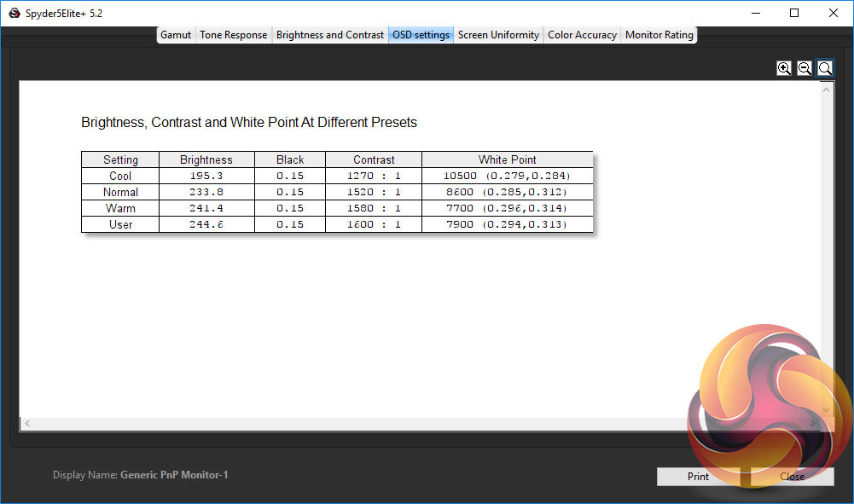Click the White Point column header

(507, 160)
